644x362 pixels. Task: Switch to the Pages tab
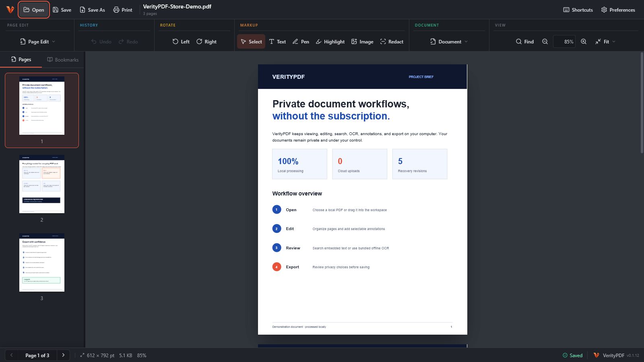pyautogui.click(x=21, y=60)
